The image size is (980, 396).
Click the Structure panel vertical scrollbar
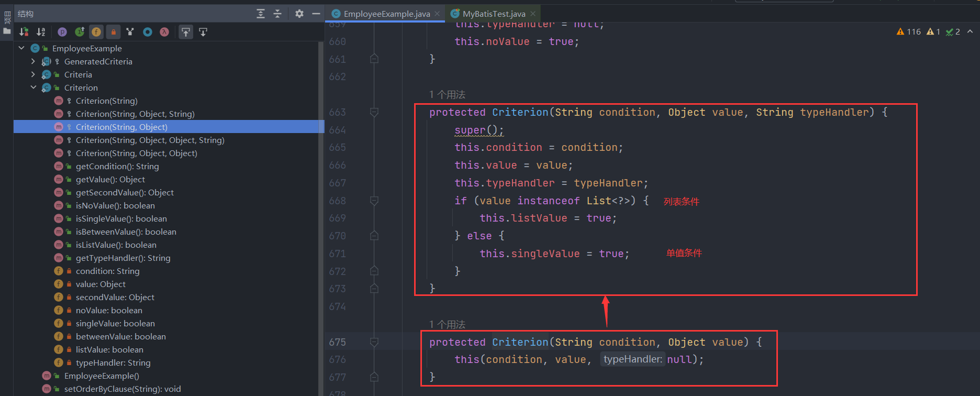[x=321, y=218]
